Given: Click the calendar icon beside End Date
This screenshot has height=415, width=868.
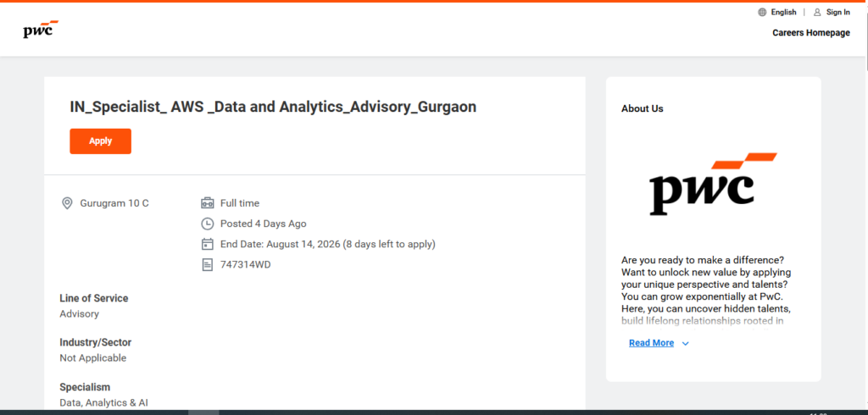Looking at the screenshot, I should pyautogui.click(x=207, y=244).
